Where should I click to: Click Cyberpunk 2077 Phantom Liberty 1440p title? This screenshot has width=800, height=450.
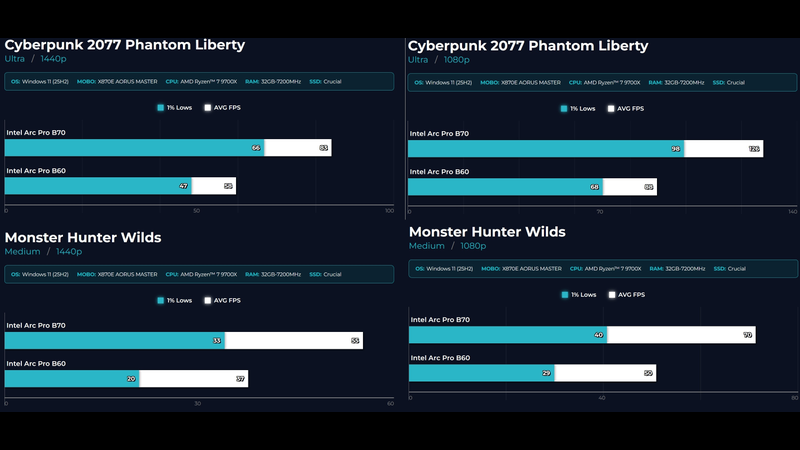[125, 45]
